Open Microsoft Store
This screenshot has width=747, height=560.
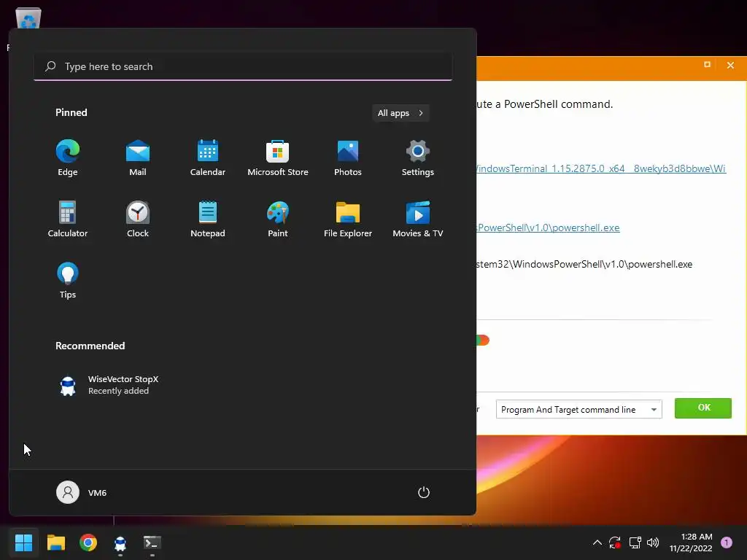pos(278,158)
